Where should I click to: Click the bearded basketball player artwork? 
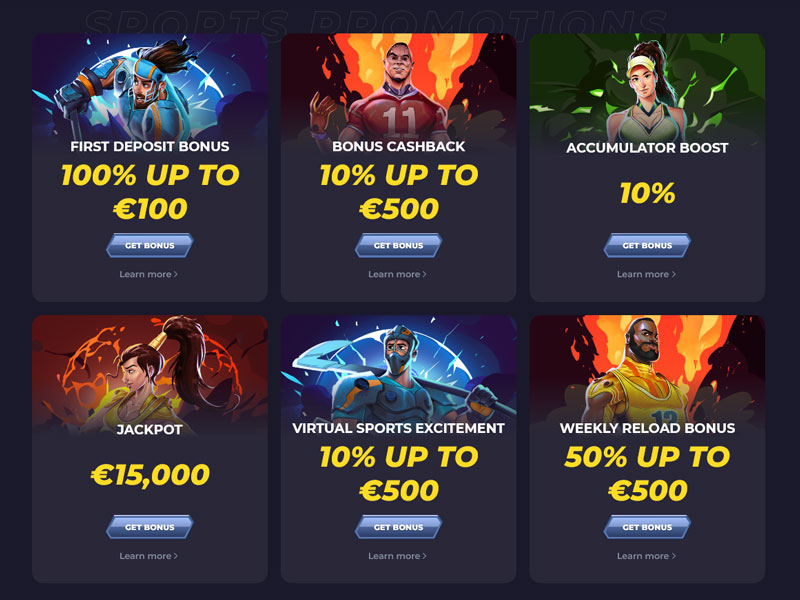647,368
